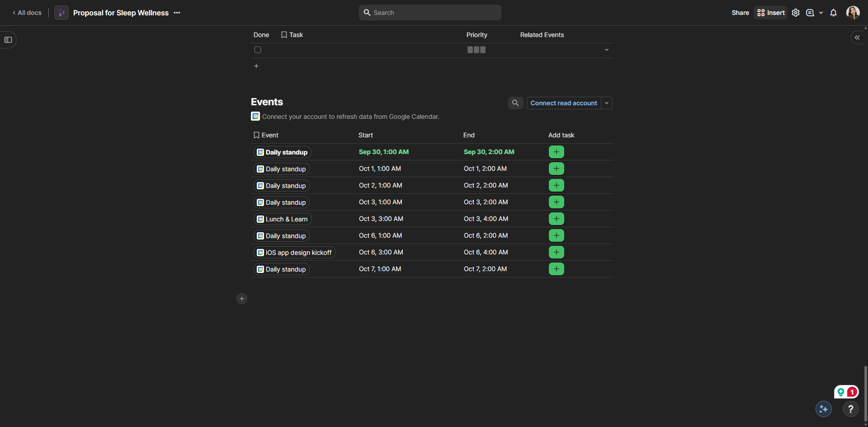Click Connect read account

coord(564,103)
